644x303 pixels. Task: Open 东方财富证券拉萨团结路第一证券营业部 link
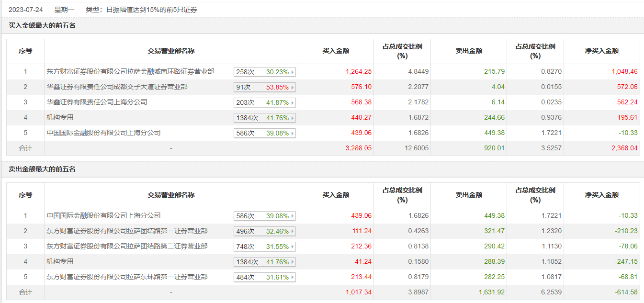pos(127,231)
